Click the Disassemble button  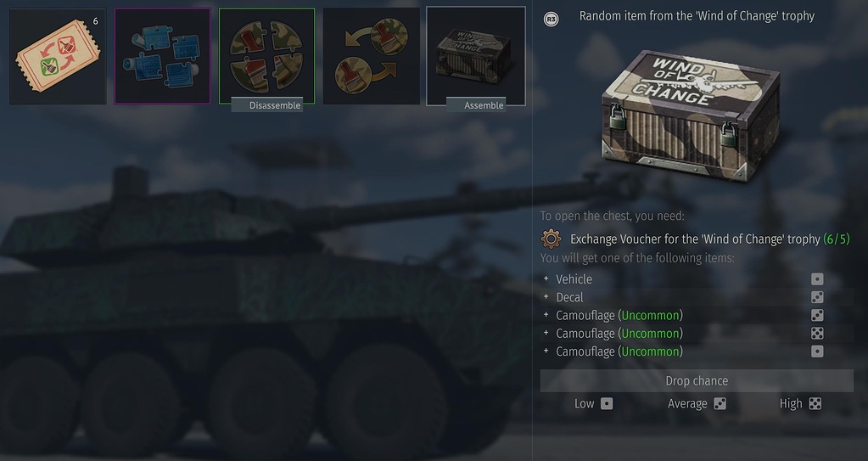click(266, 104)
